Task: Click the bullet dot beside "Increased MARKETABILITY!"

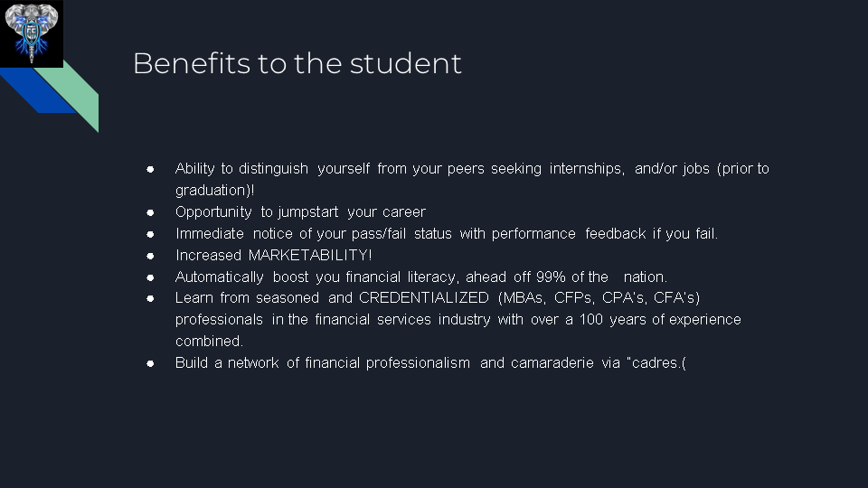Action: pos(151,256)
